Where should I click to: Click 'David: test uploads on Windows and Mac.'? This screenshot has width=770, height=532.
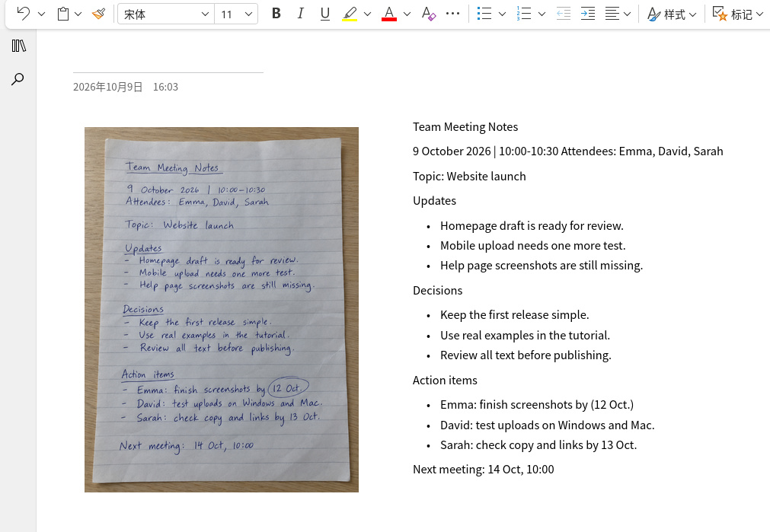click(547, 425)
